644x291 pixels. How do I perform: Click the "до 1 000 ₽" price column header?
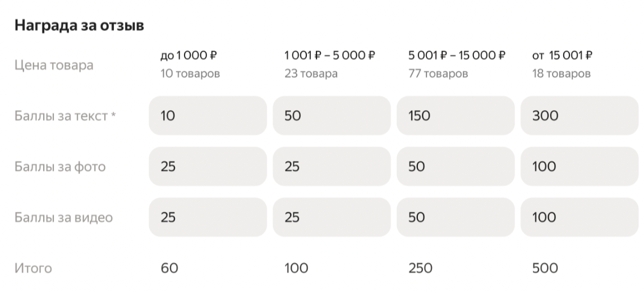(188, 55)
